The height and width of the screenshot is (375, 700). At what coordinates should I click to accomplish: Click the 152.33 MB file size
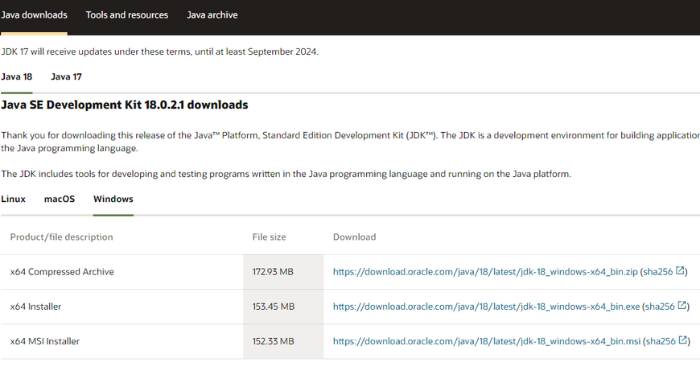[273, 342]
